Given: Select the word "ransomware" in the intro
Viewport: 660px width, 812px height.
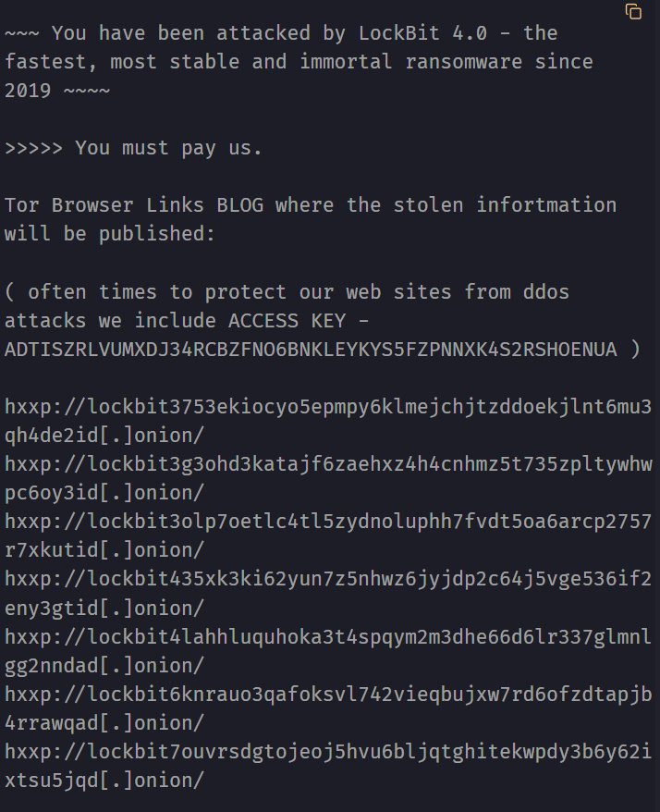Looking at the screenshot, I should pos(463,62).
